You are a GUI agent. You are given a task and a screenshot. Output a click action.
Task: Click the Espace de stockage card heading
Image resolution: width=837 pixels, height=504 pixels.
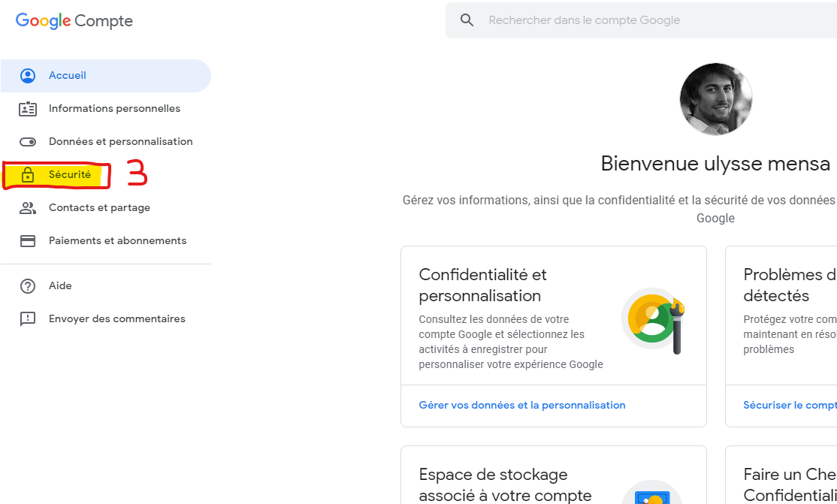[x=505, y=484]
